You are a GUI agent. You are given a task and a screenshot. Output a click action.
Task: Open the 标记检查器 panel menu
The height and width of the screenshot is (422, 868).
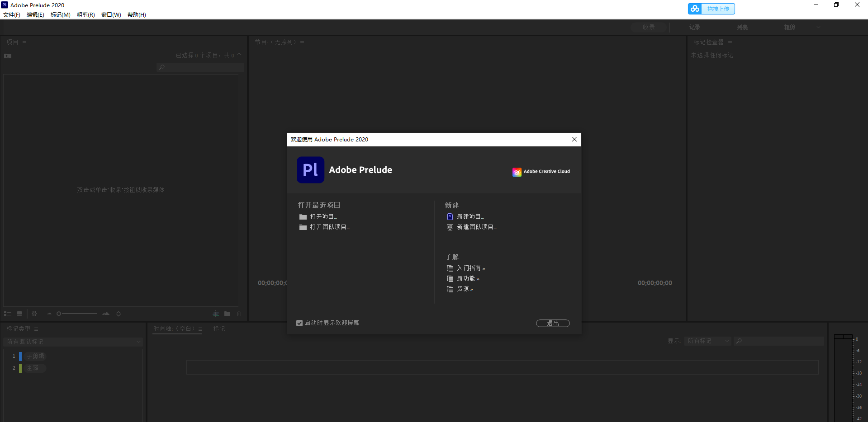pyautogui.click(x=730, y=42)
